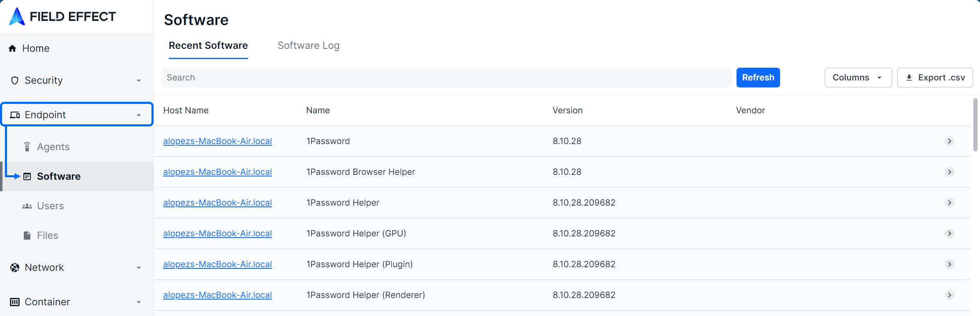The height and width of the screenshot is (316, 980).
Task: Click the download icon on Export .csv
Action: (909, 78)
